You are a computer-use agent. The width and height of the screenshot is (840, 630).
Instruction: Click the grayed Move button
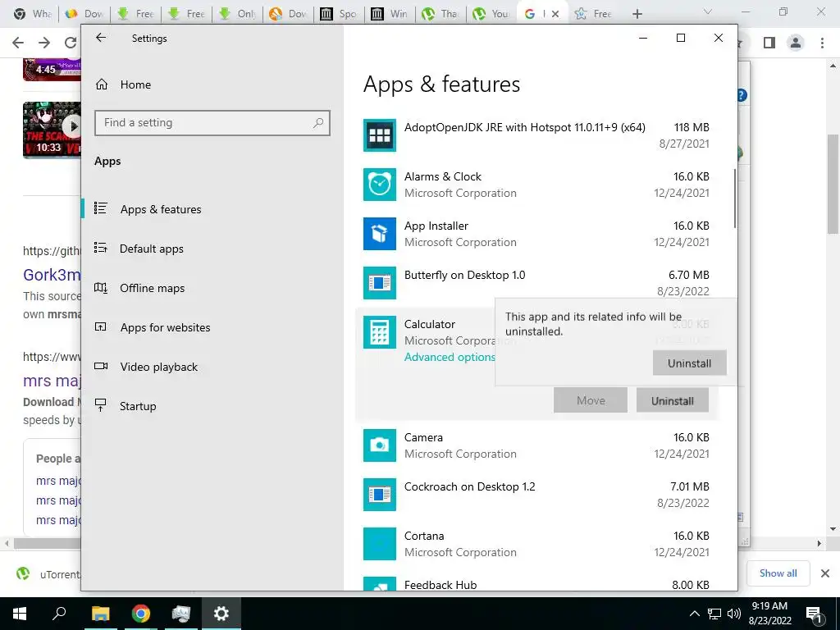click(591, 400)
